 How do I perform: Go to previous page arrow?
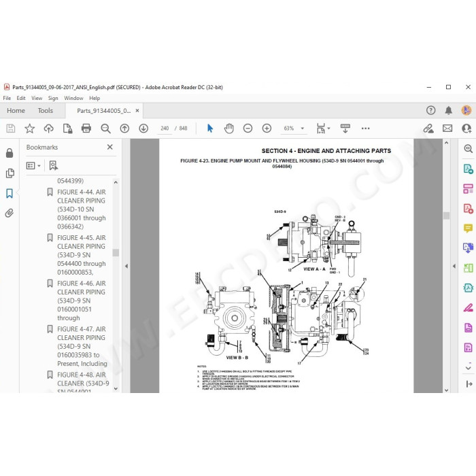tap(124, 129)
